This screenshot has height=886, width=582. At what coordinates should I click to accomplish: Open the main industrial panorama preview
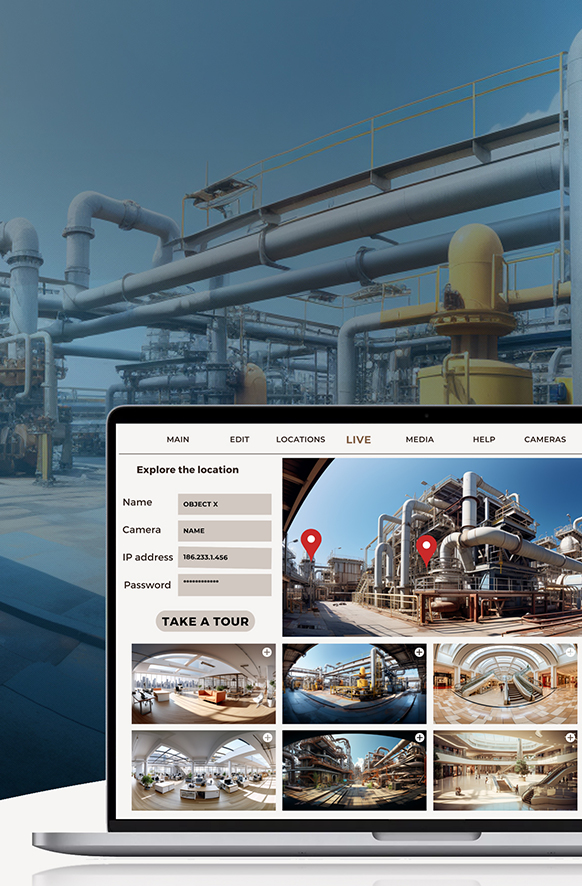coord(432,547)
